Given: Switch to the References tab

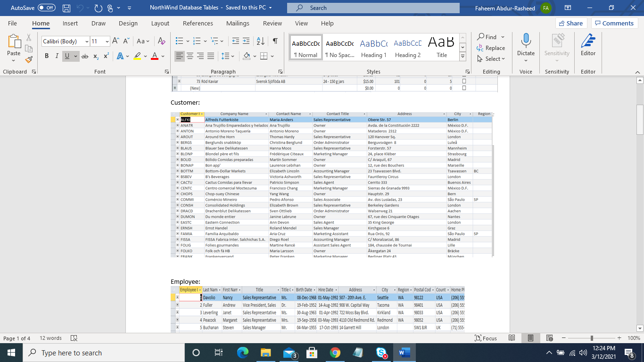Looking at the screenshot, I should pyautogui.click(x=198, y=23).
